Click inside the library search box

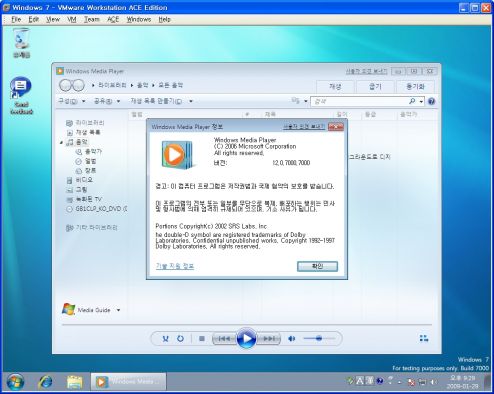[x=359, y=101]
